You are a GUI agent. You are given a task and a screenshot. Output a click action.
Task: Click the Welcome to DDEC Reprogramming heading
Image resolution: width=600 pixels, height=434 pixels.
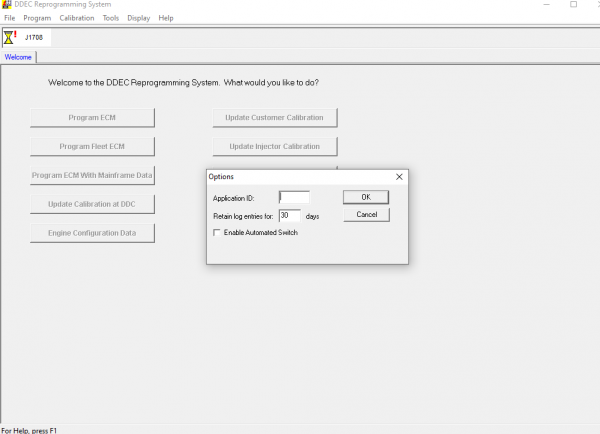183,83
